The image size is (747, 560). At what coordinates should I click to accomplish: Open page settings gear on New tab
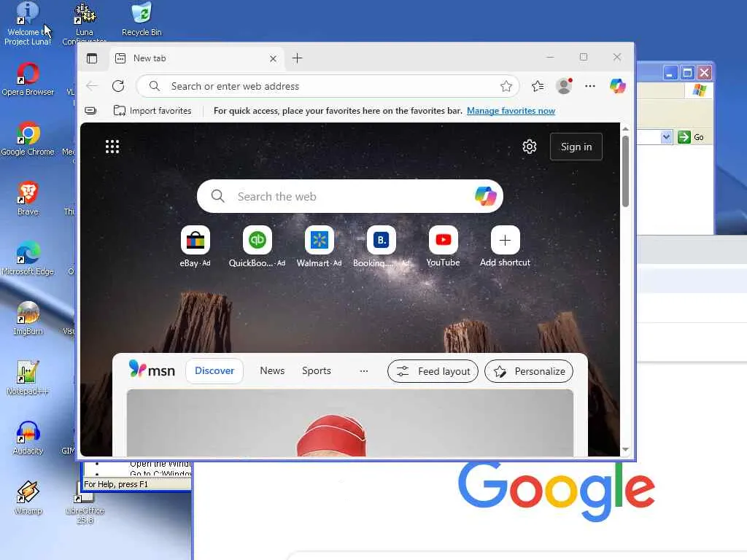coord(530,147)
